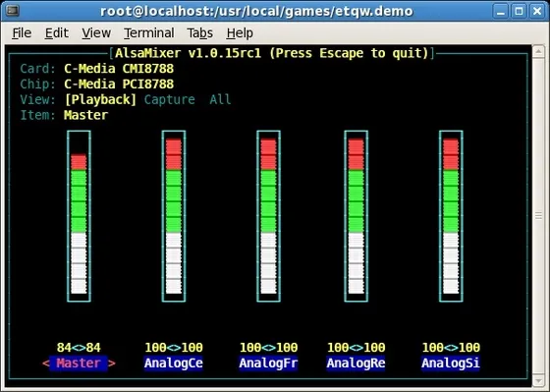Image resolution: width=550 pixels, height=392 pixels.
Task: Maximize the terminal window
Action: tap(519, 11)
